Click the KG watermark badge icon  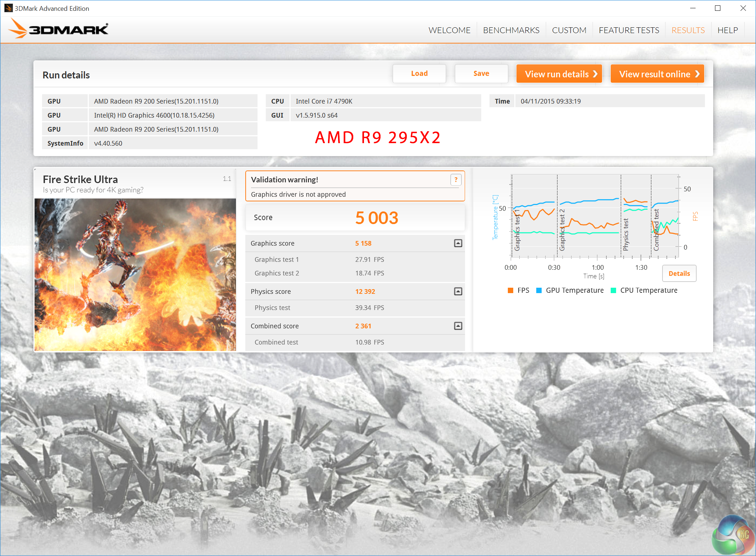(x=733, y=535)
